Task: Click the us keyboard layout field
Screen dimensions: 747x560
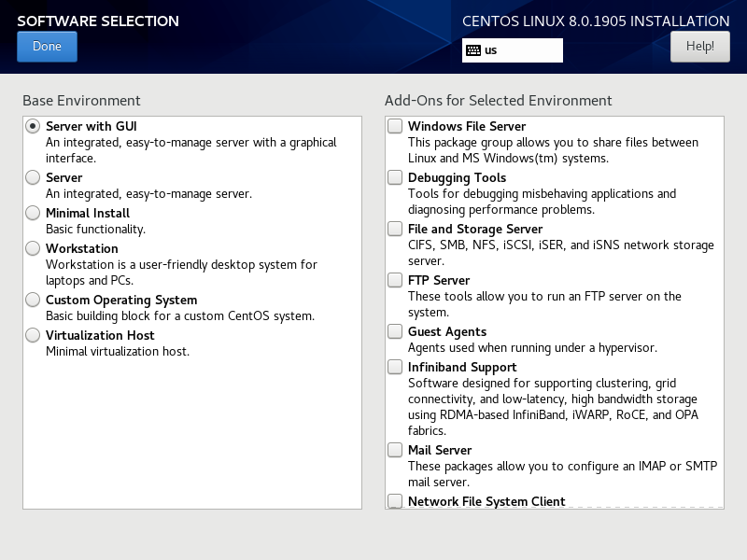Action: point(512,50)
